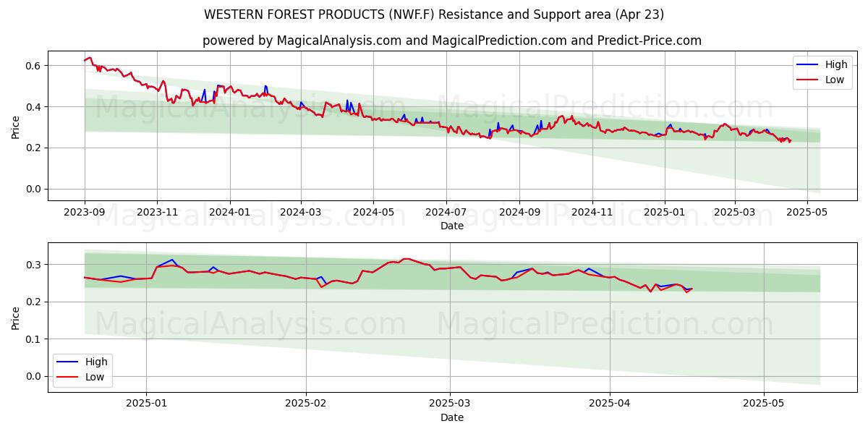
Task: Click the bottom chart x-axis tick '2025-05'
Action: [x=765, y=404]
